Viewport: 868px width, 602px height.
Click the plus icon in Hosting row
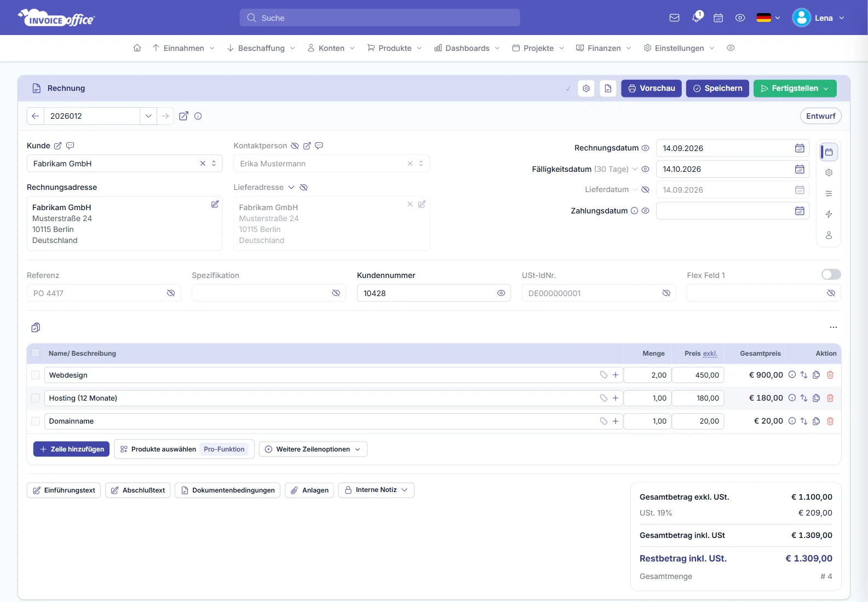point(616,398)
